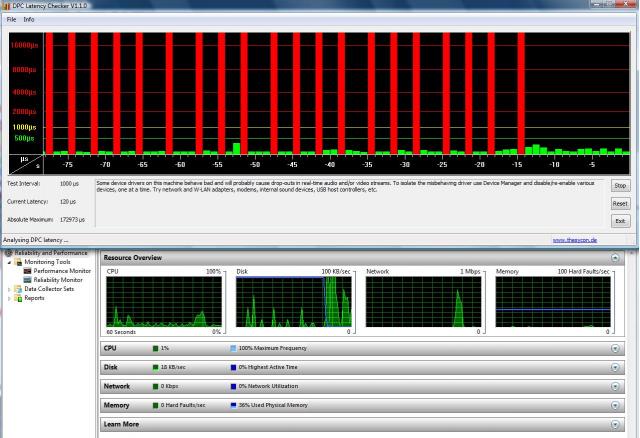Click the Reports folder icon
This screenshot has height=438, width=640.
coord(18,298)
